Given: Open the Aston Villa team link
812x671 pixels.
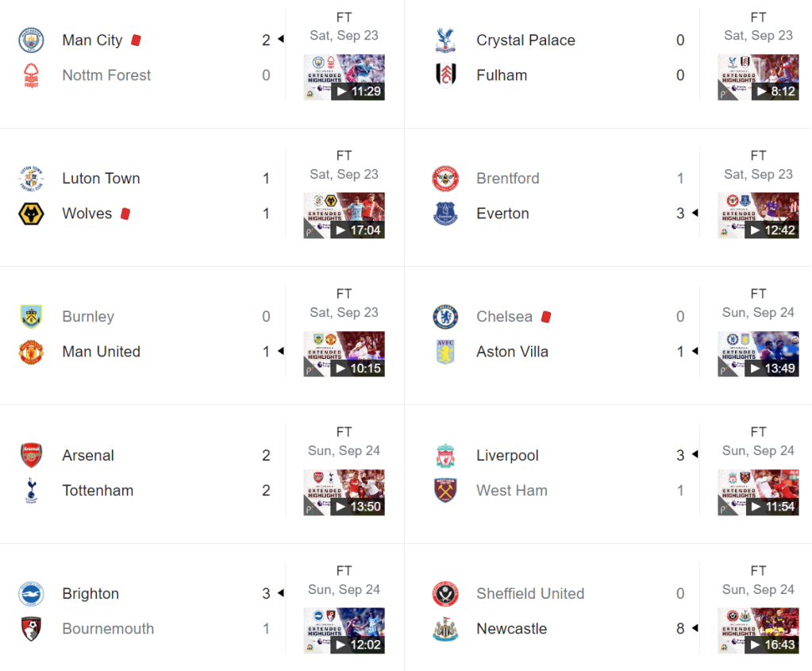Looking at the screenshot, I should click(x=512, y=352).
